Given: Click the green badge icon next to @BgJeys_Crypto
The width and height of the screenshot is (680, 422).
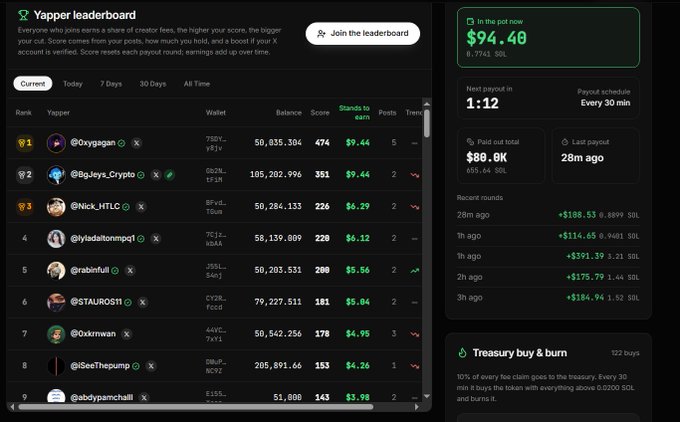Looking at the screenshot, I should click(170, 175).
